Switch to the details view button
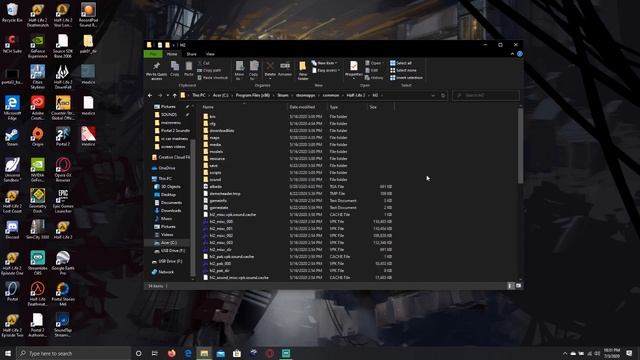Viewport: 640px width, 360px height. [x=510, y=286]
